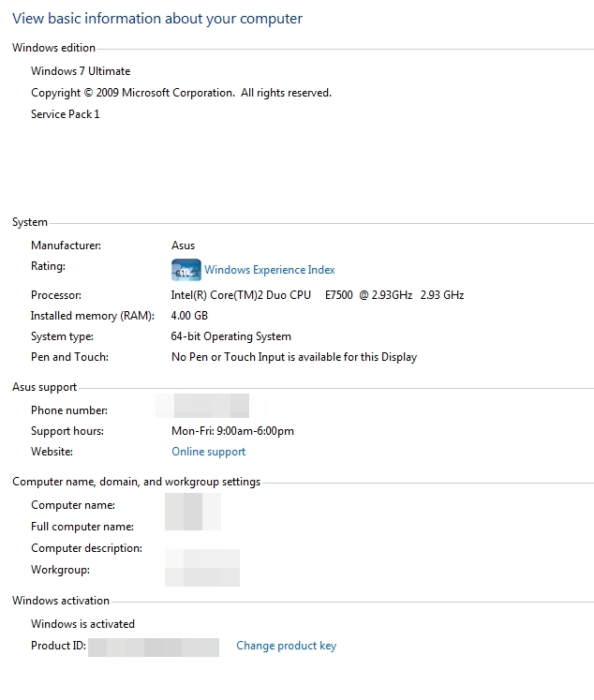The image size is (594, 700).
Task: Click the installed memory value '4.00 GB'
Action: coord(189,316)
